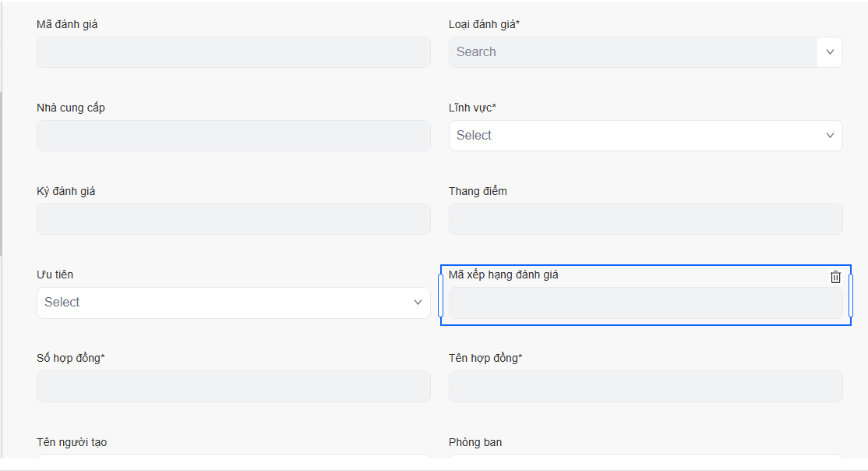868x471 pixels.
Task: Focus the Mã xếp hạng đánh giá input
Action: [x=645, y=303]
